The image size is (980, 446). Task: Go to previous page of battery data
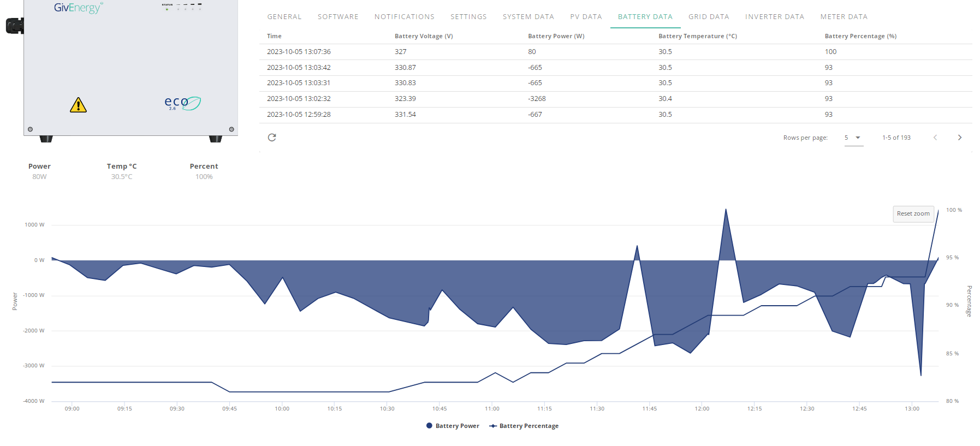click(x=935, y=138)
